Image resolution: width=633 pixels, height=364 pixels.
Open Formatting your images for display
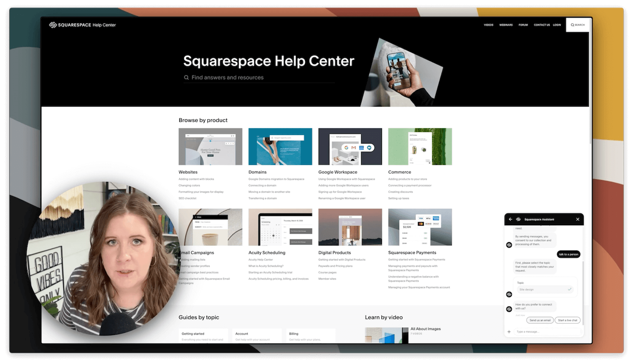201,192
